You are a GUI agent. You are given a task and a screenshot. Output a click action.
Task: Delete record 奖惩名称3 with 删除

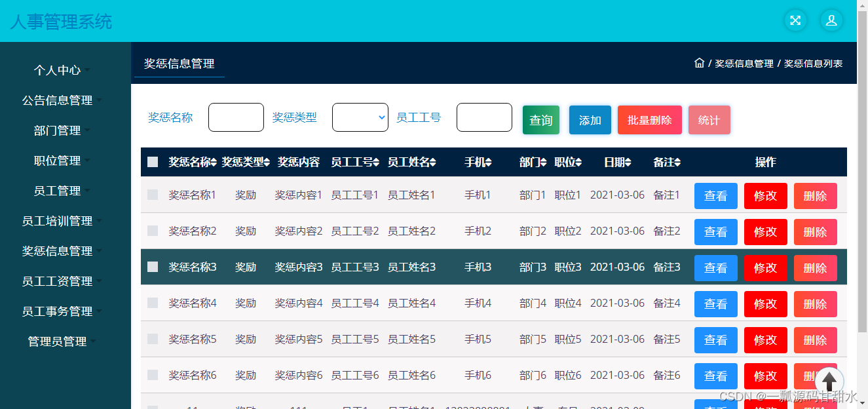[x=816, y=268]
